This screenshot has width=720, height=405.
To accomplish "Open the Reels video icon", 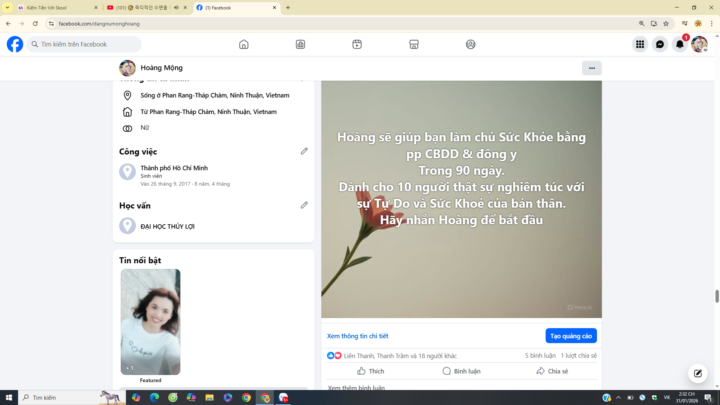I will click(357, 45).
